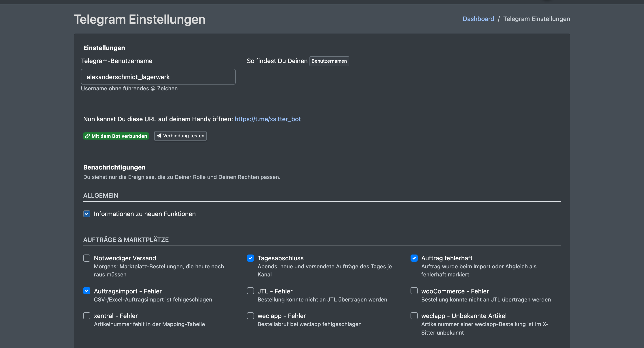Click 'Artikelnummer fehlt in der Mapping-Tabelle' text

[150, 324]
